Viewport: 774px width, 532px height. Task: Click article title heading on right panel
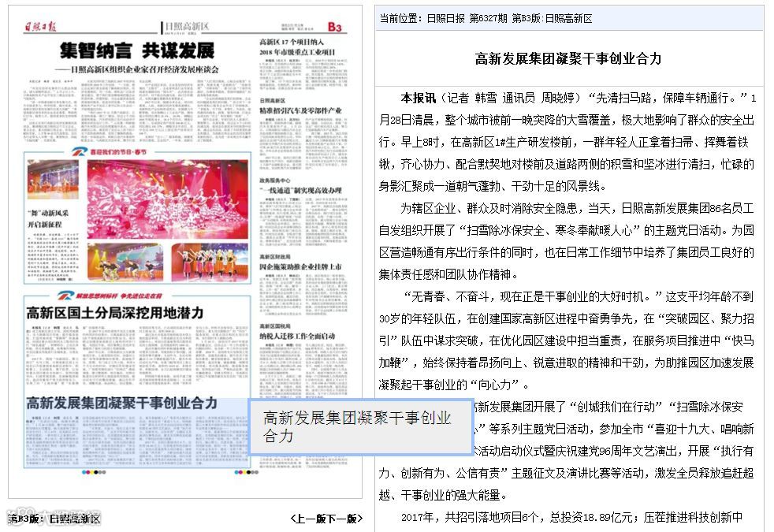coord(568,59)
